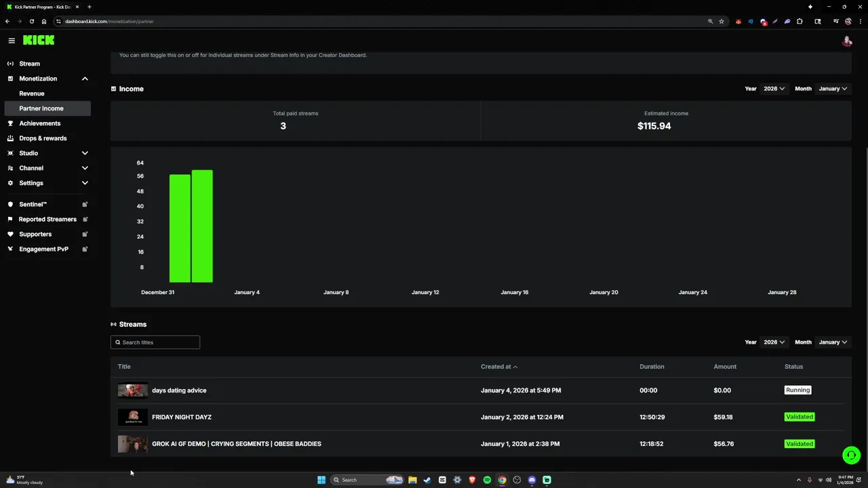
Task: Click the browser address bar URL
Action: [x=109, y=21]
